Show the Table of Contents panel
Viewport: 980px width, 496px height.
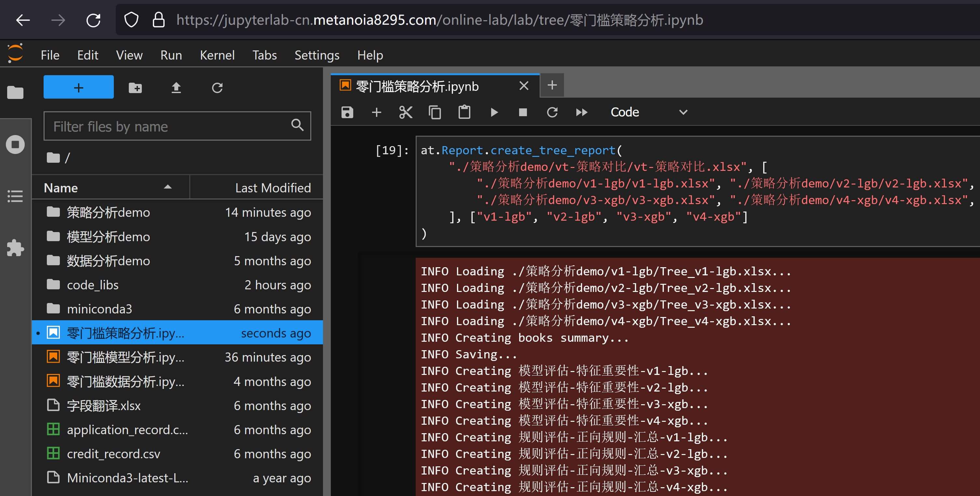click(15, 196)
